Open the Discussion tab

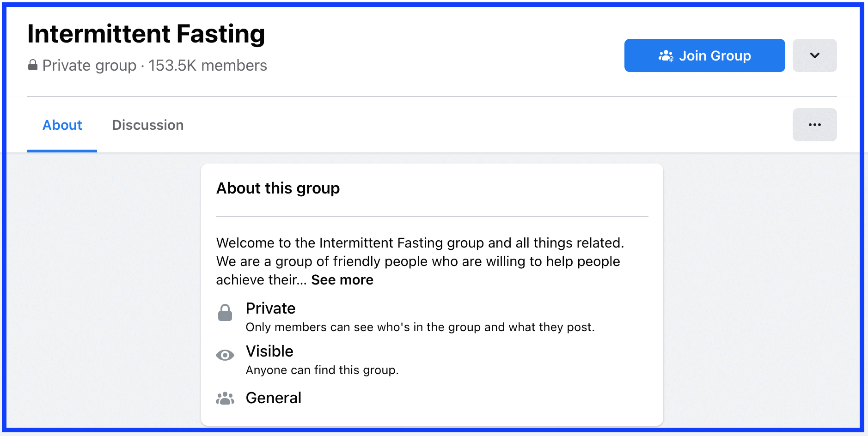tap(148, 125)
